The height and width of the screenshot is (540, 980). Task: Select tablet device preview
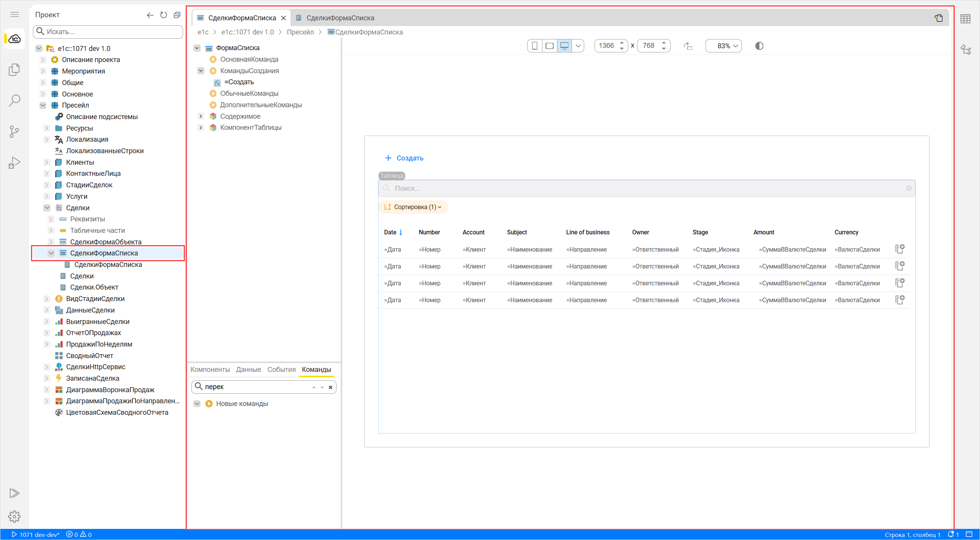549,46
